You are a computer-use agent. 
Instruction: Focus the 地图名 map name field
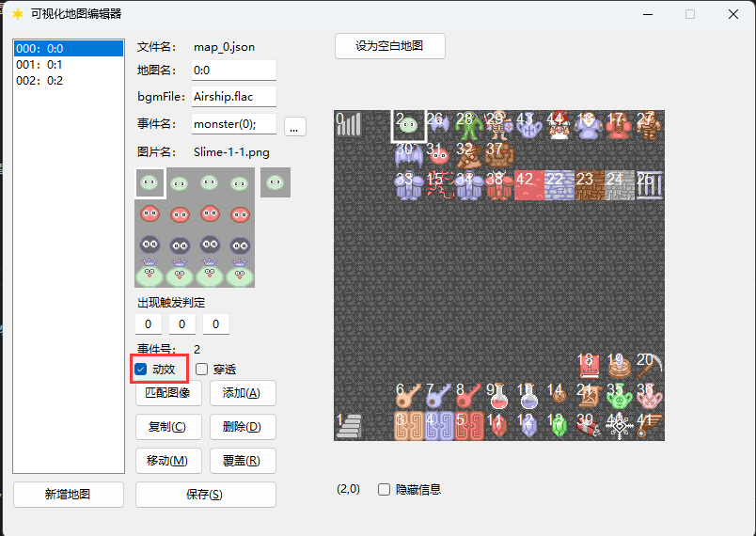234,71
